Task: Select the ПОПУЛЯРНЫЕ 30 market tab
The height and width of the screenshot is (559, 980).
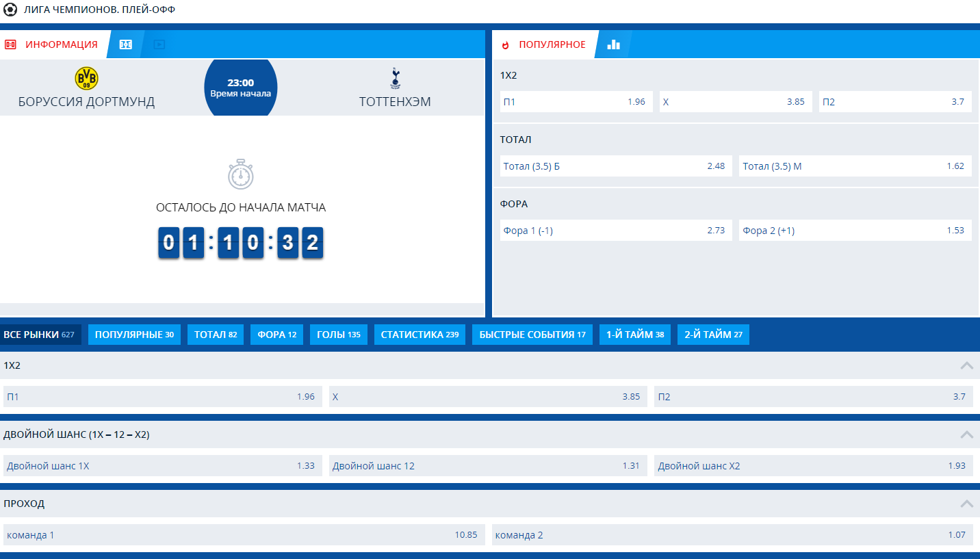Action: tap(134, 335)
